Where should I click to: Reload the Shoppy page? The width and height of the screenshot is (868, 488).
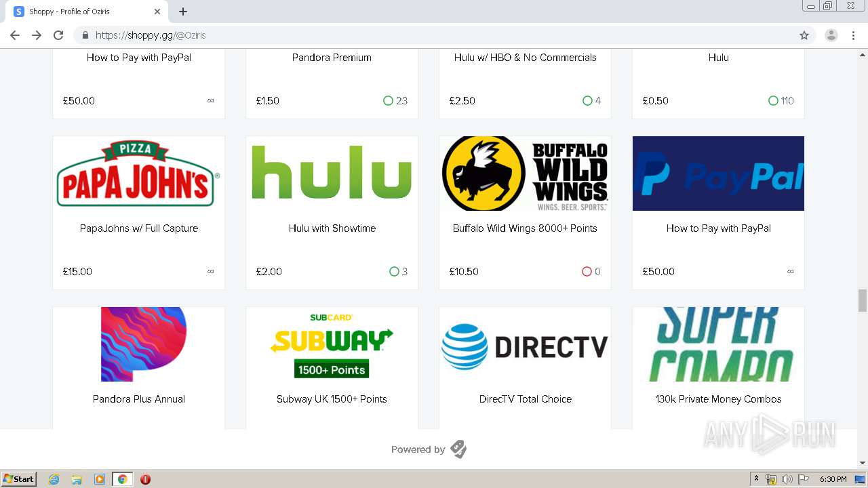tap(58, 35)
